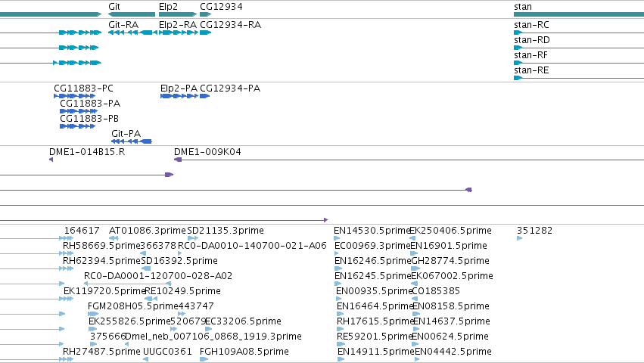Click the GH28774.5prime EST label
Screen dimensions: 644x363
[450, 261]
